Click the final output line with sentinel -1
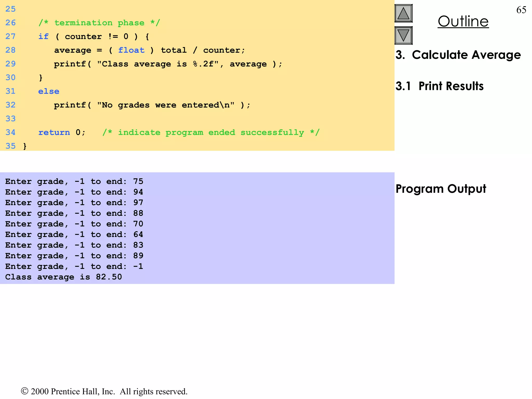 click(x=74, y=267)
